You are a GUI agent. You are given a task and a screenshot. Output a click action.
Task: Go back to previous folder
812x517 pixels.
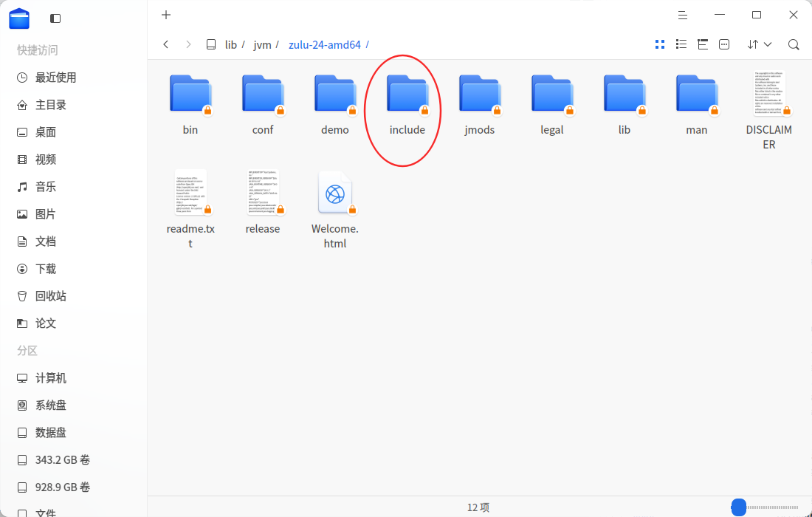click(165, 44)
